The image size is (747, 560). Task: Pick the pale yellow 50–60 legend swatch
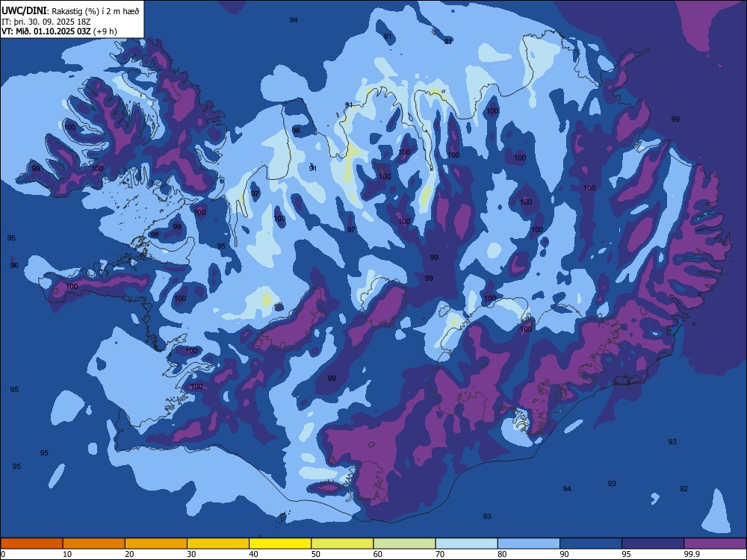343,544
